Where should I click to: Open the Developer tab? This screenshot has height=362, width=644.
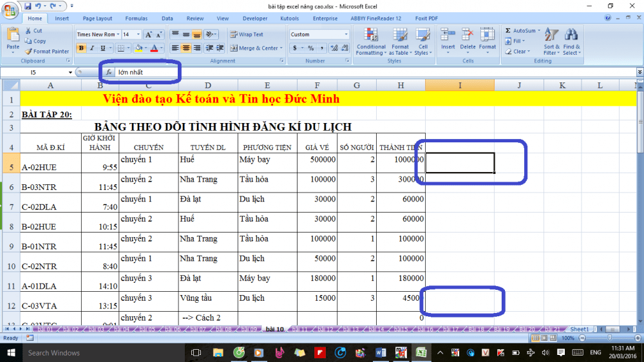click(255, 19)
